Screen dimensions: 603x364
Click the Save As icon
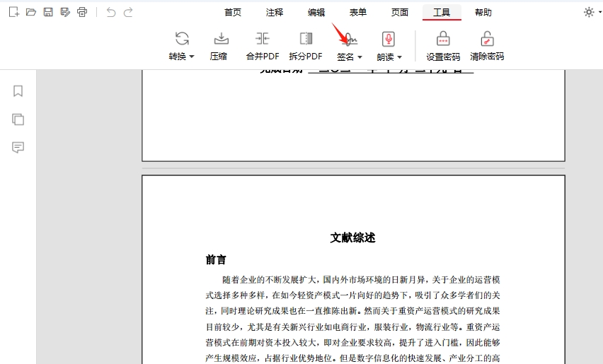tap(65, 12)
